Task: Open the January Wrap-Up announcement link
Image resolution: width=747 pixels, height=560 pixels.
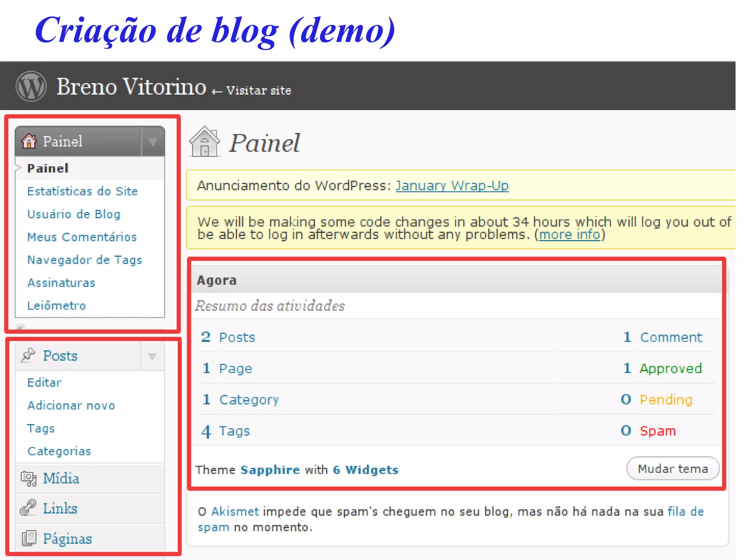Action: point(452,186)
